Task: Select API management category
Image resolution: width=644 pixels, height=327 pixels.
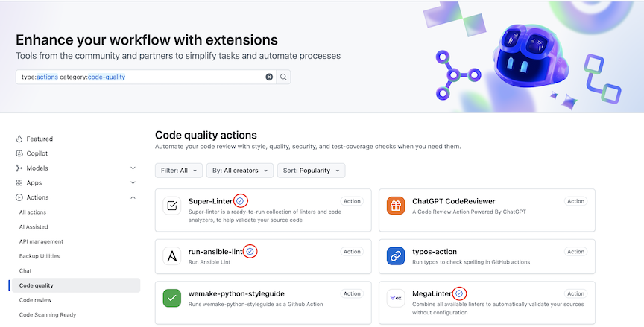Action: (x=41, y=241)
